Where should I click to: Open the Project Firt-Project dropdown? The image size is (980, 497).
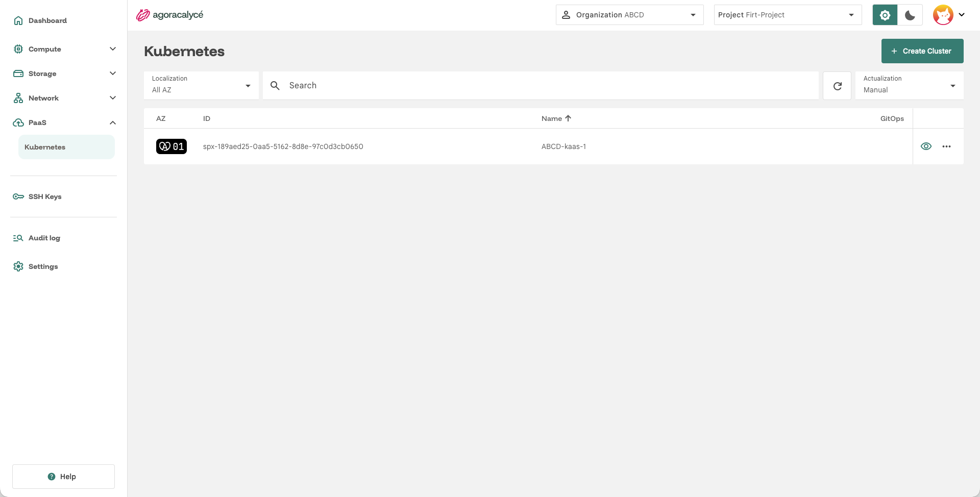(788, 15)
